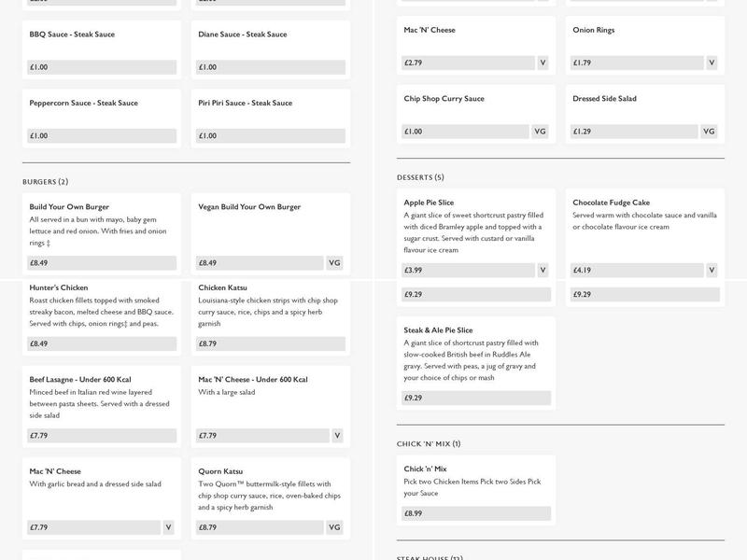Select the Beef Lasagne £7.79 price bar
This screenshot has width=747, height=560.
click(x=102, y=436)
